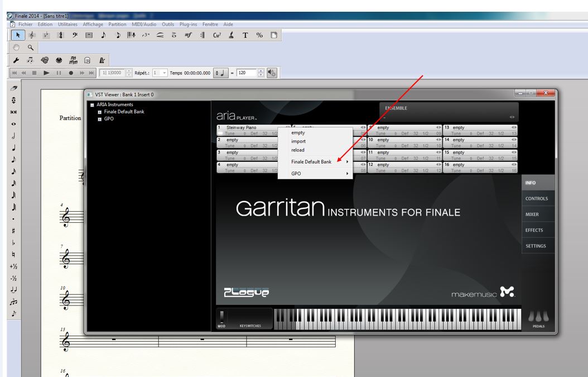
Task: Open the speaker playback settings icon
Action: pos(272,73)
